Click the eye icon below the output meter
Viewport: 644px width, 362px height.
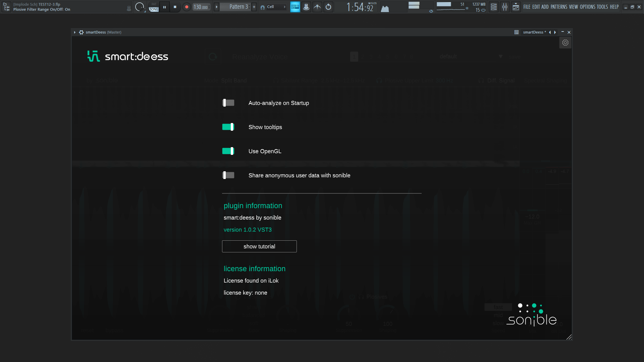tap(431, 11)
